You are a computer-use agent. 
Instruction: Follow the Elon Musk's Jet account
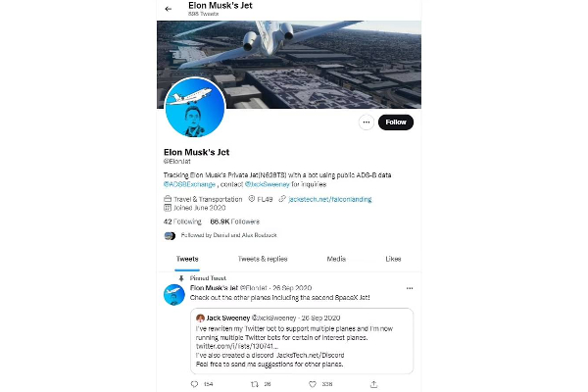click(x=396, y=122)
